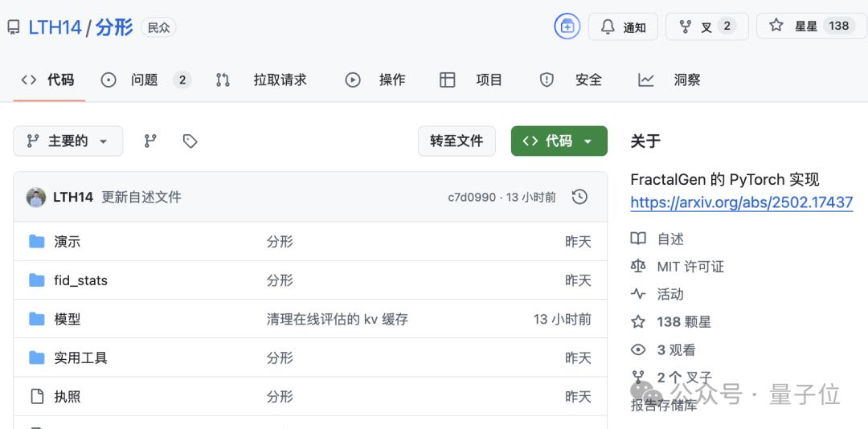Open the fid_stats folder
This screenshot has height=429, width=868.
80,280
